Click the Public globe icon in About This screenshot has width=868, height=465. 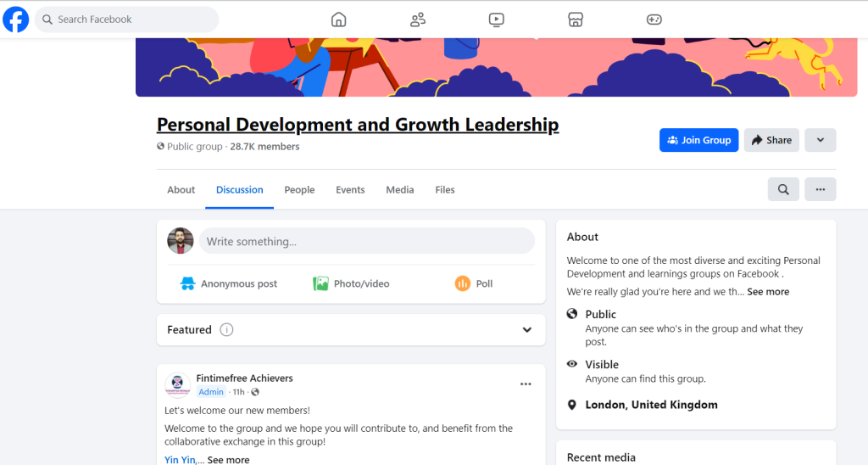(572, 314)
